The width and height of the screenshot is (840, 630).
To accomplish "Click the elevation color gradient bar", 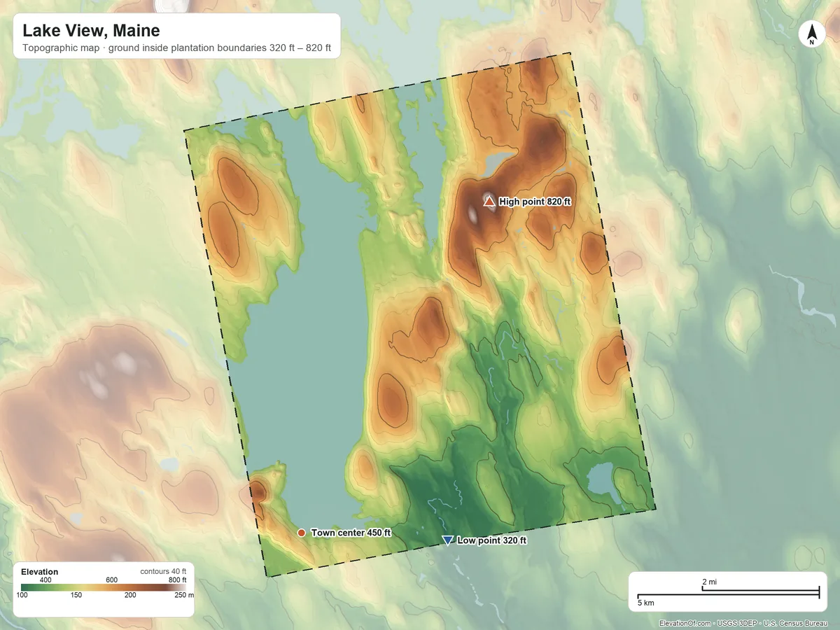I will pos(104,587).
